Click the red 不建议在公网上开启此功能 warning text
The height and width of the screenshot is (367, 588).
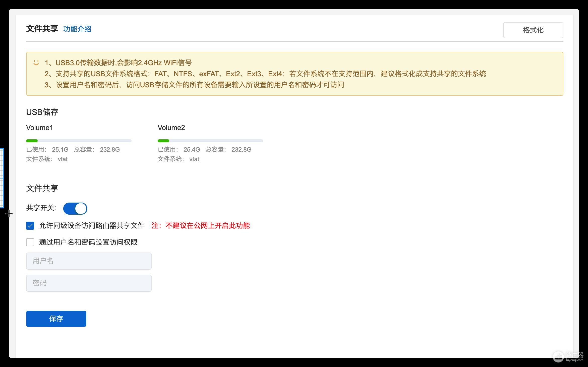(x=201, y=226)
